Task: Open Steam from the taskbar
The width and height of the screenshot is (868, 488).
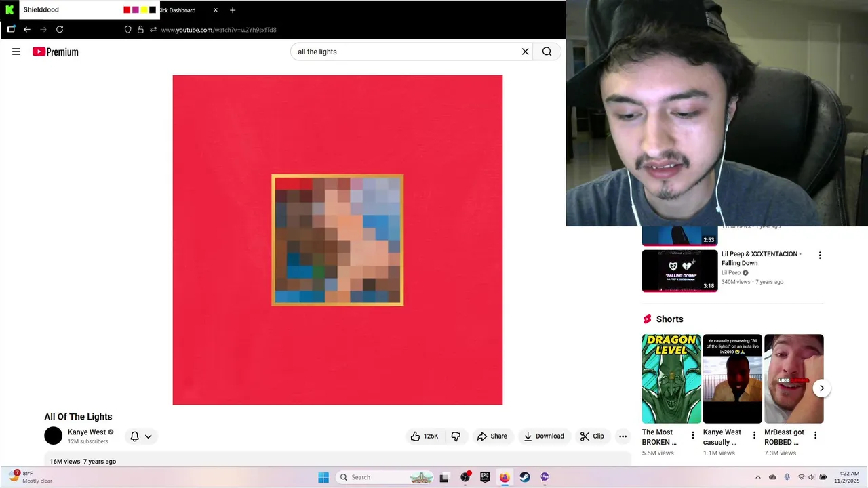Action: click(x=525, y=477)
